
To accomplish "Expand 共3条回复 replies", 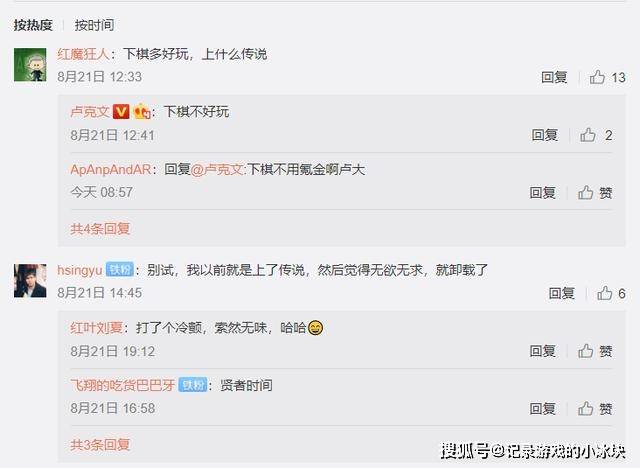I will 100,444.
